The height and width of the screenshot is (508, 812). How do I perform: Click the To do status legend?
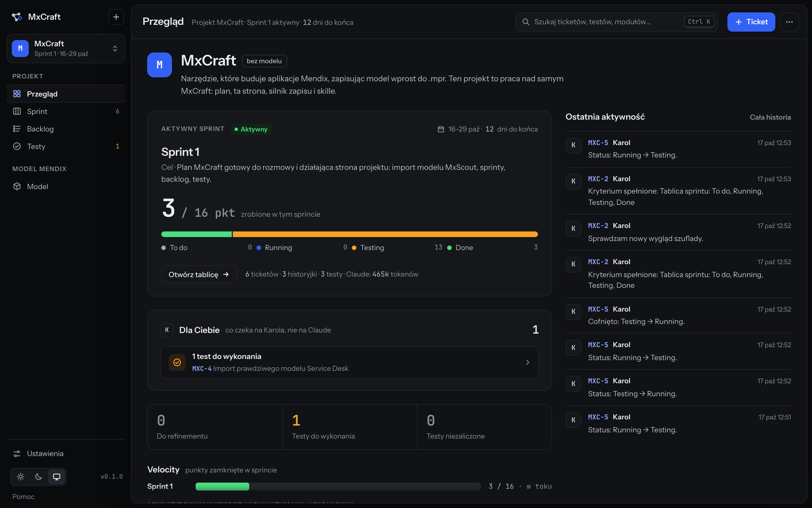click(x=206, y=247)
